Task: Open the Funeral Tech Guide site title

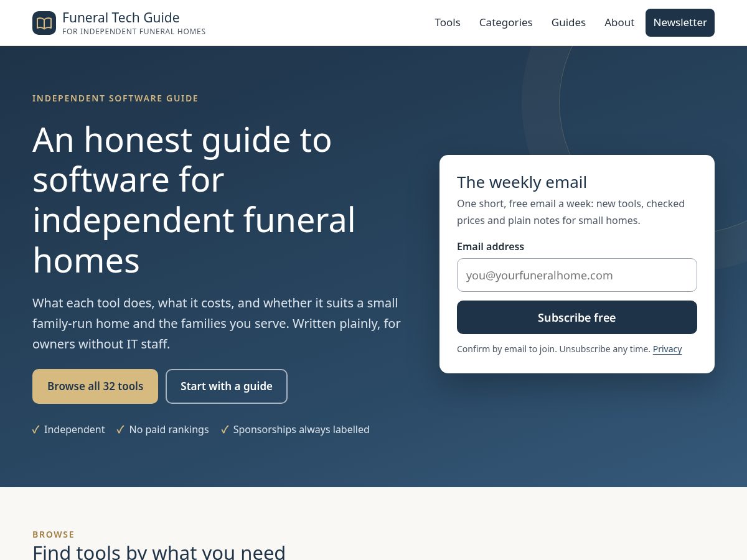Action: (x=121, y=17)
